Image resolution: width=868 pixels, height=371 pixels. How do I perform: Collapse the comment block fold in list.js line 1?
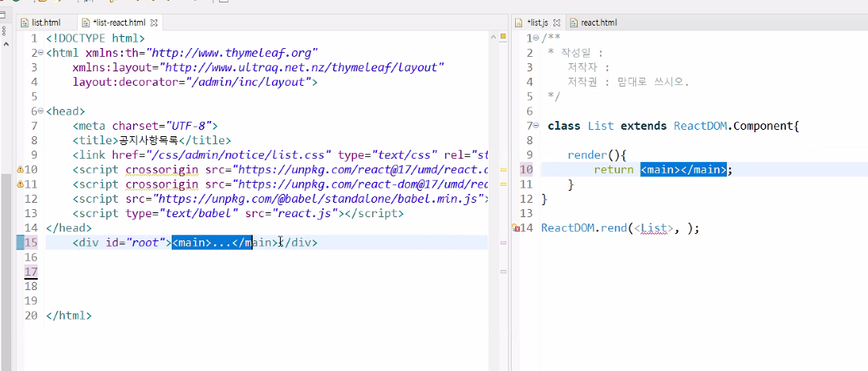(537, 38)
